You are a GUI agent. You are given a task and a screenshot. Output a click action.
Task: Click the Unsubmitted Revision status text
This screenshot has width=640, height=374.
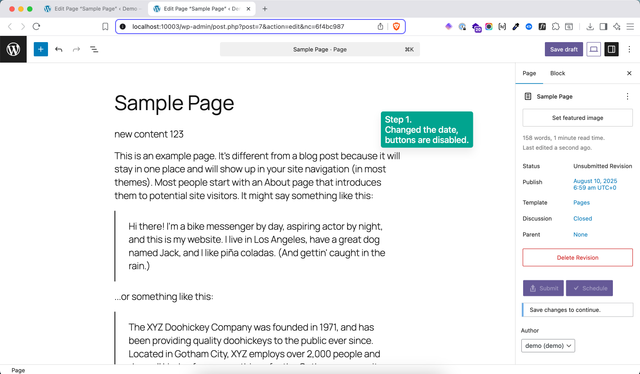click(x=602, y=166)
